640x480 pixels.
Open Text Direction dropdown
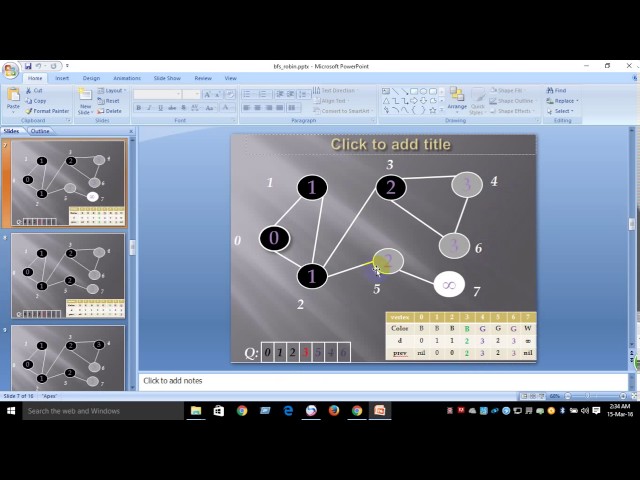335,91
